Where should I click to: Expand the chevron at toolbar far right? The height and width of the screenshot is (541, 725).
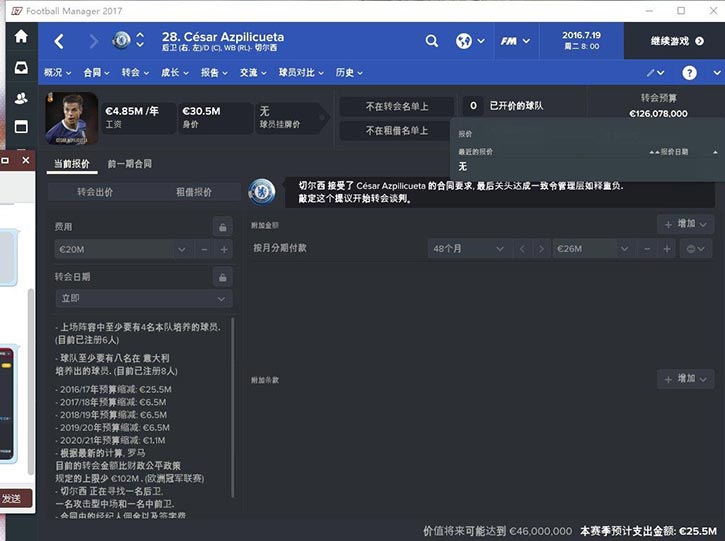click(716, 73)
